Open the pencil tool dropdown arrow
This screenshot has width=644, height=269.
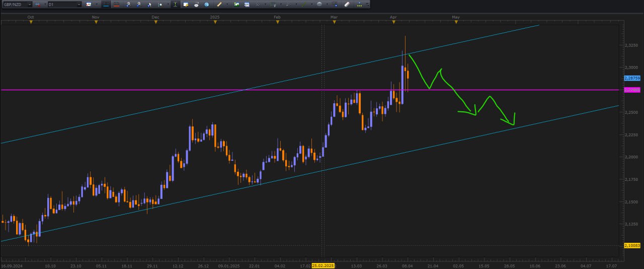click(x=227, y=5)
